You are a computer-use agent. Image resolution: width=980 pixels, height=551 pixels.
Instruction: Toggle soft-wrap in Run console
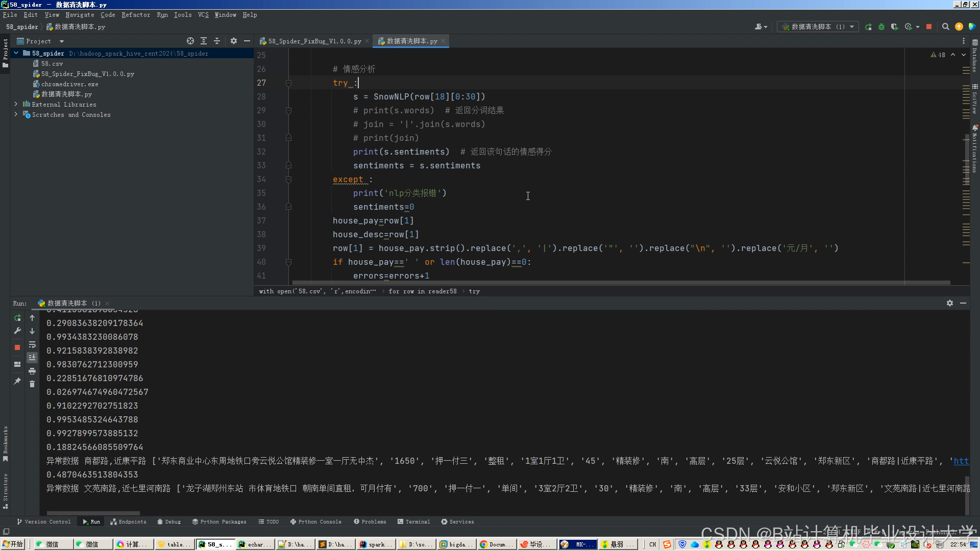coord(32,344)
